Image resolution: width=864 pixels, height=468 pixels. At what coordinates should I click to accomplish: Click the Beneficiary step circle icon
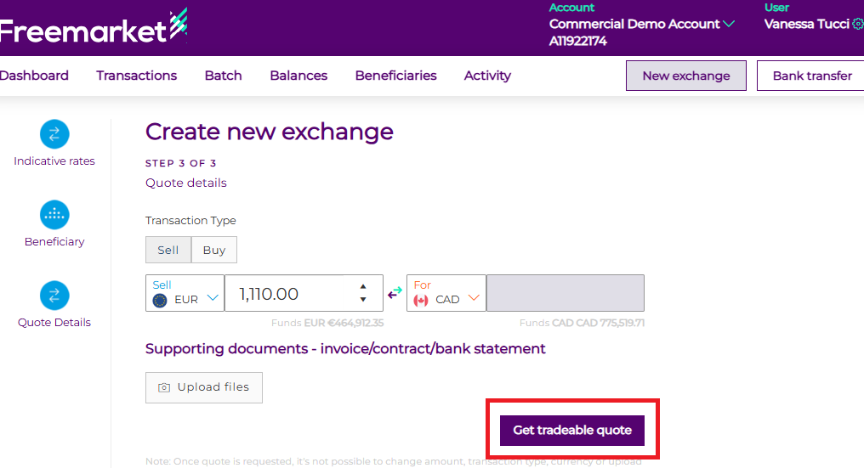tap(54, 214)
